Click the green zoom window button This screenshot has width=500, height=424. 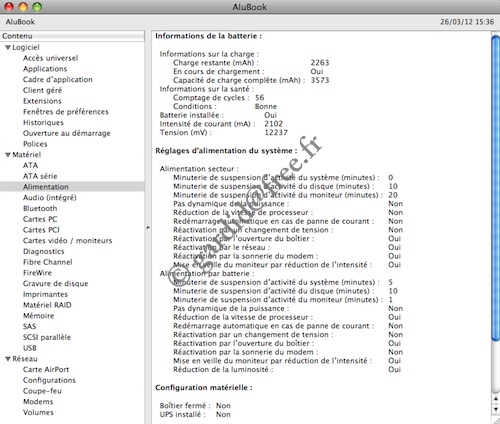[37, 7]
